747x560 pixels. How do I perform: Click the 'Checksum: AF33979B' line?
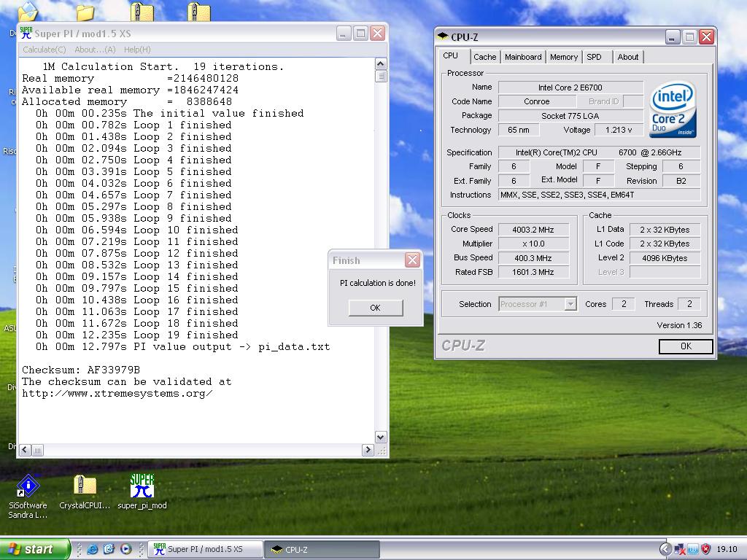point(81,370)
